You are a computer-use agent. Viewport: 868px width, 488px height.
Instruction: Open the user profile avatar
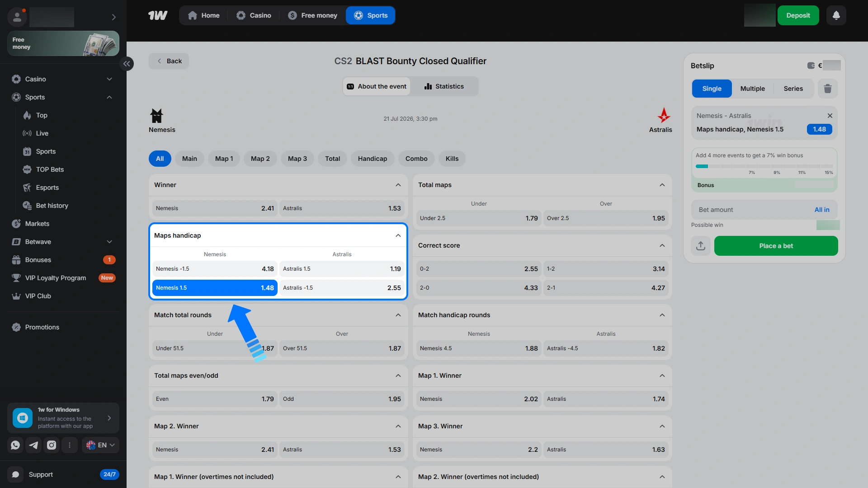point(17,17)
